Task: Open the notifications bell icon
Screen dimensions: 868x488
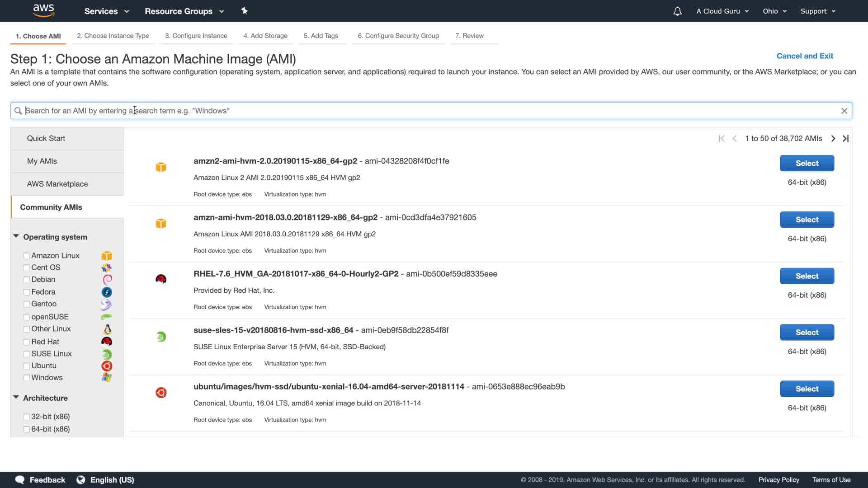Action: coord(677,11)
